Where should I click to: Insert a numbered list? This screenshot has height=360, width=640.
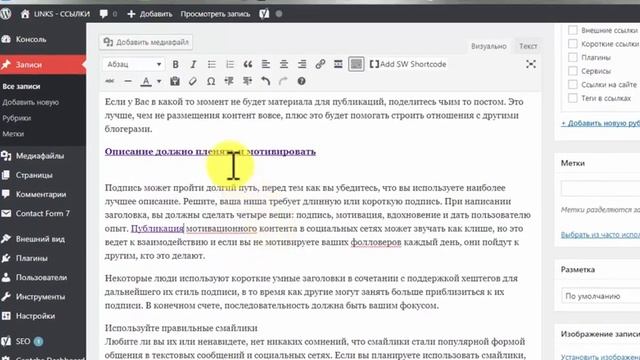click(230, 64)
